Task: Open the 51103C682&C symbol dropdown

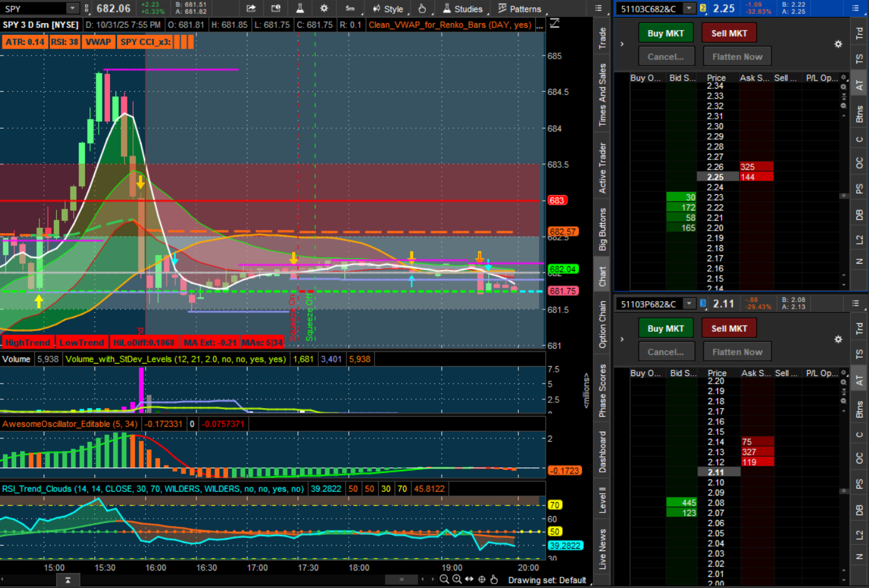Action: click(689, 8)
